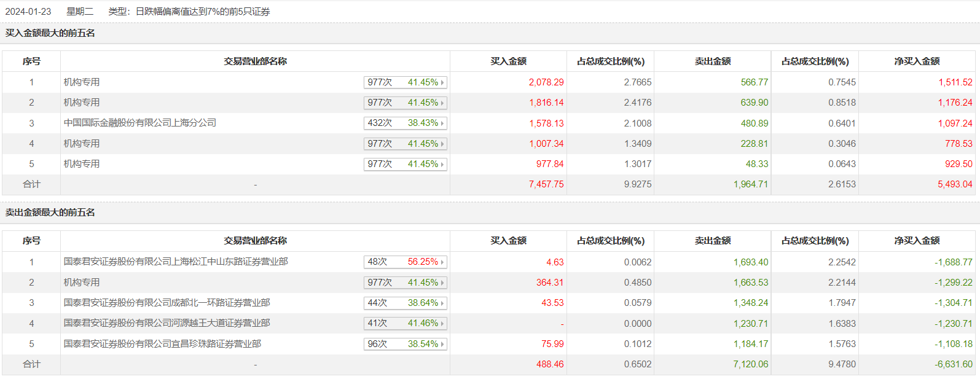Expand the 977次 badge in the 2,078.29 buy row
The height and width of the screenshot is (379, 980).
point(405,82)
